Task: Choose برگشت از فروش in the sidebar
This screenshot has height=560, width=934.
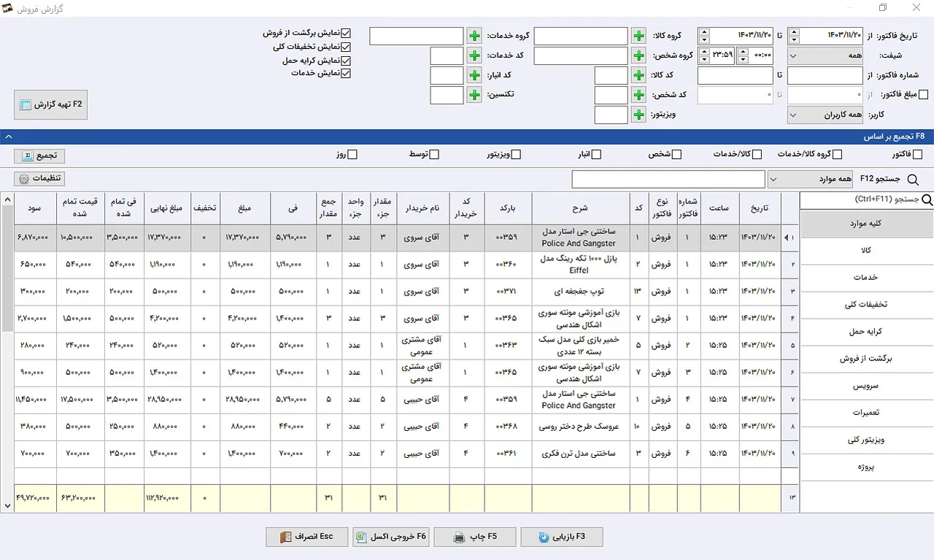Action: pyautogui.click(x=867, y=359)
